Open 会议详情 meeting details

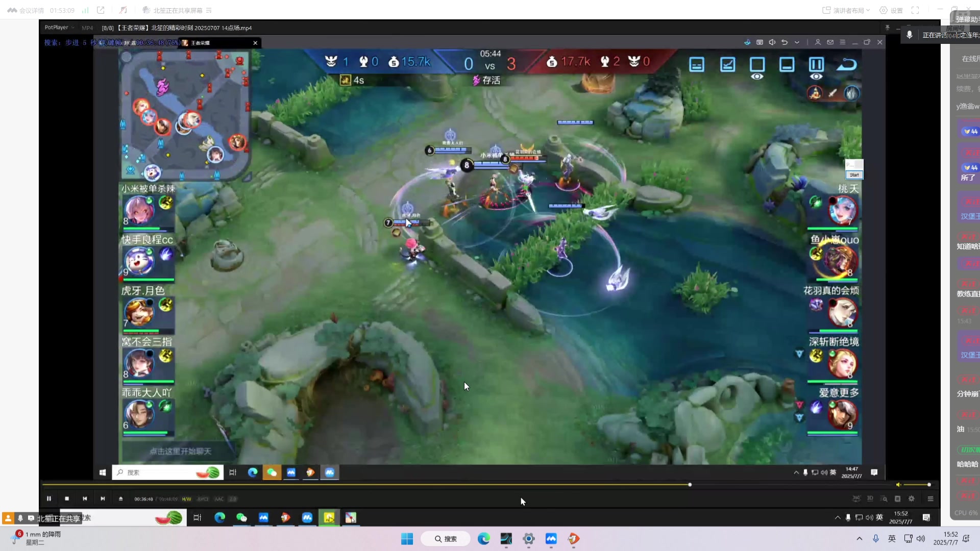point(26,10)
